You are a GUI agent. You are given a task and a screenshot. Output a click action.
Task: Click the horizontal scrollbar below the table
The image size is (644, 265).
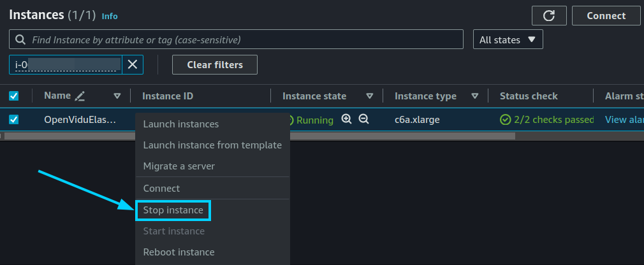tap(260, 136)
